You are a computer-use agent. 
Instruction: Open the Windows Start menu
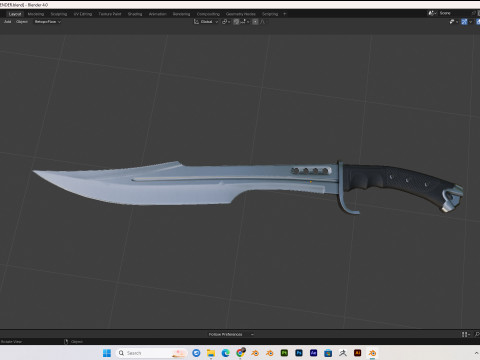(x=107, y=353)
